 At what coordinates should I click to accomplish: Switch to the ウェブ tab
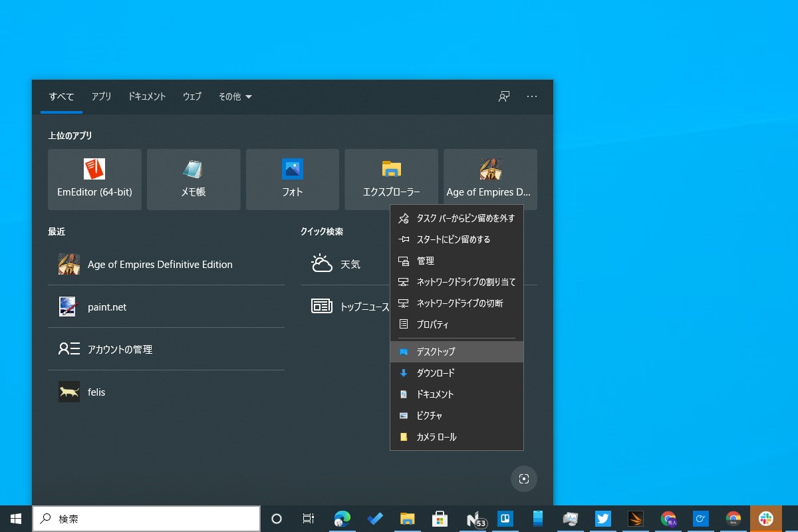point(192,96)
